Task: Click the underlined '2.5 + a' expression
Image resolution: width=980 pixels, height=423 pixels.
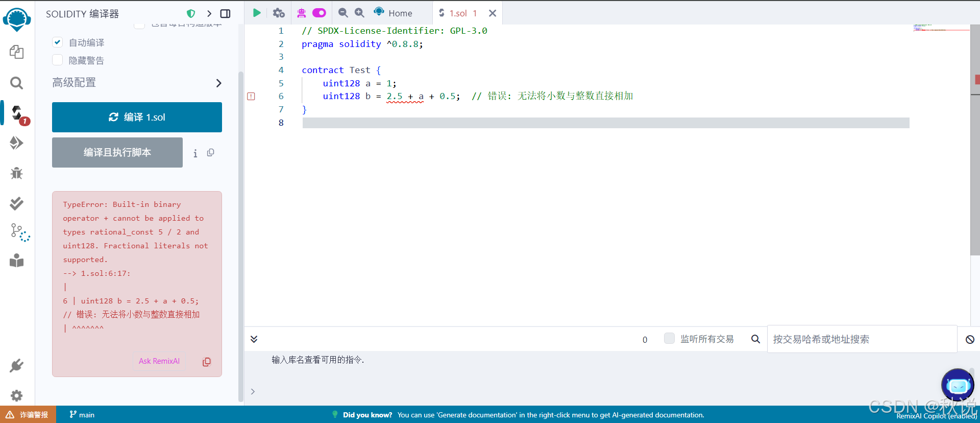Action: 405,96
